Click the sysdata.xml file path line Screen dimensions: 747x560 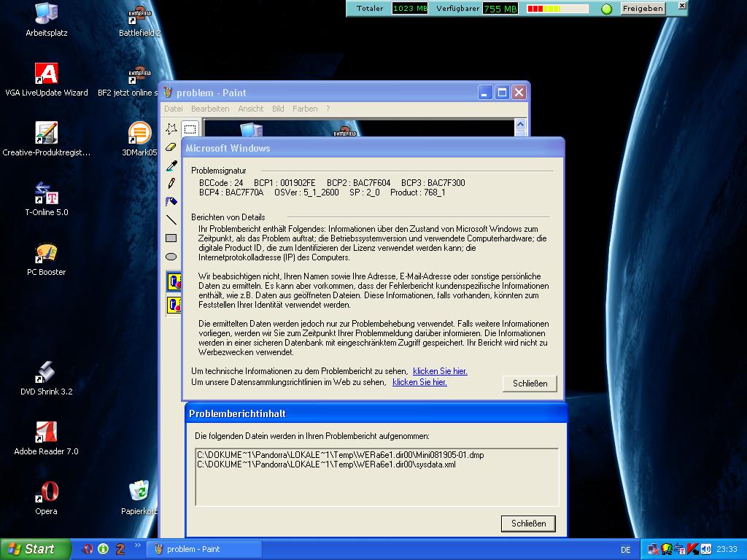(326, 464)
